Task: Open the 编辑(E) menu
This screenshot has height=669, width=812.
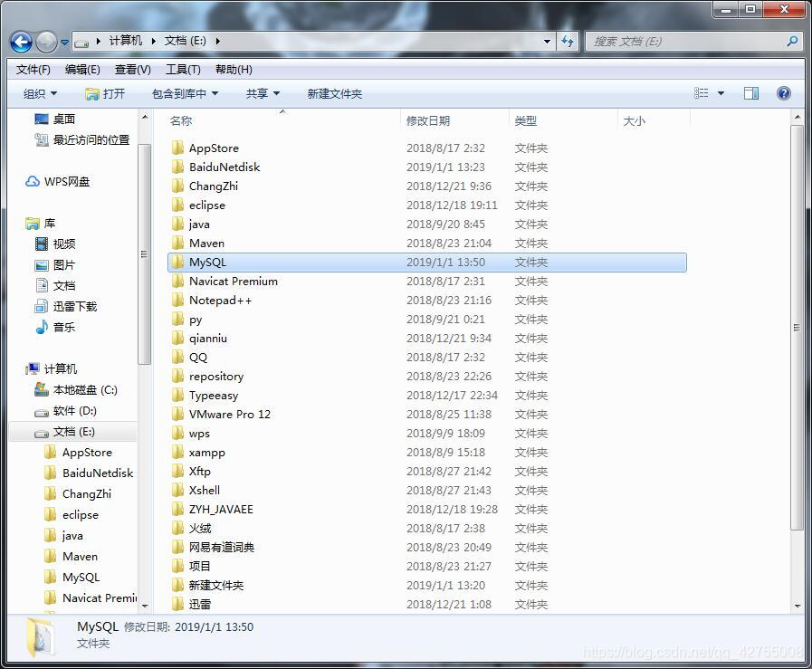Action: pyautogui.click(x=82, y=70)
